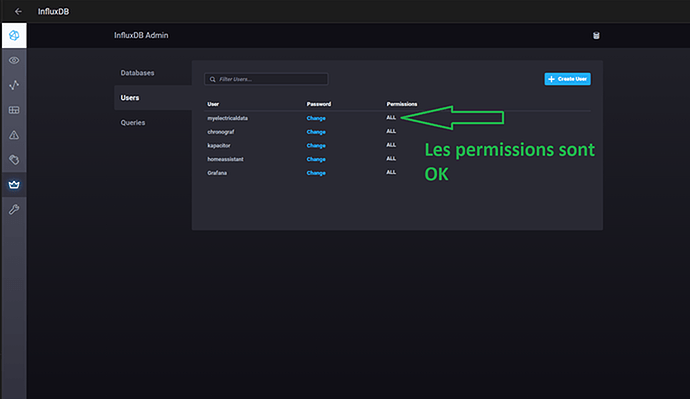Open the Alerting triangle icon
The height and width of the screenshot is (399, 690).
click(x=14, y=135)
